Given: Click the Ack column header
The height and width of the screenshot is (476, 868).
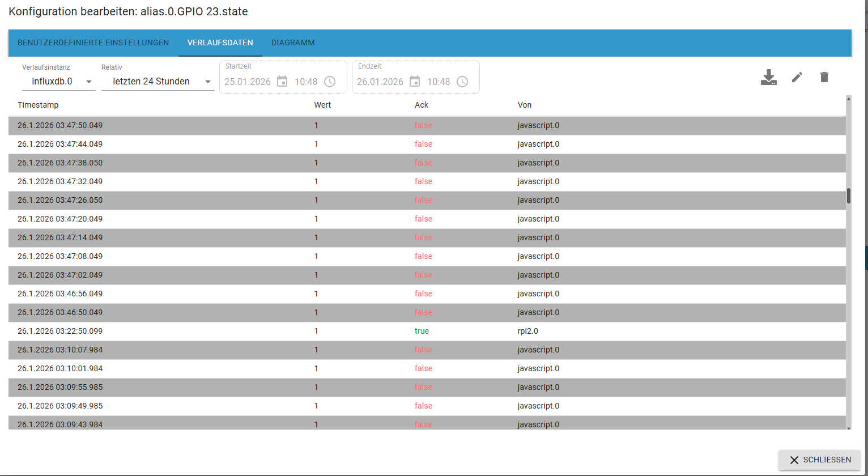Looking at the screenshot, I should [422, 105].
